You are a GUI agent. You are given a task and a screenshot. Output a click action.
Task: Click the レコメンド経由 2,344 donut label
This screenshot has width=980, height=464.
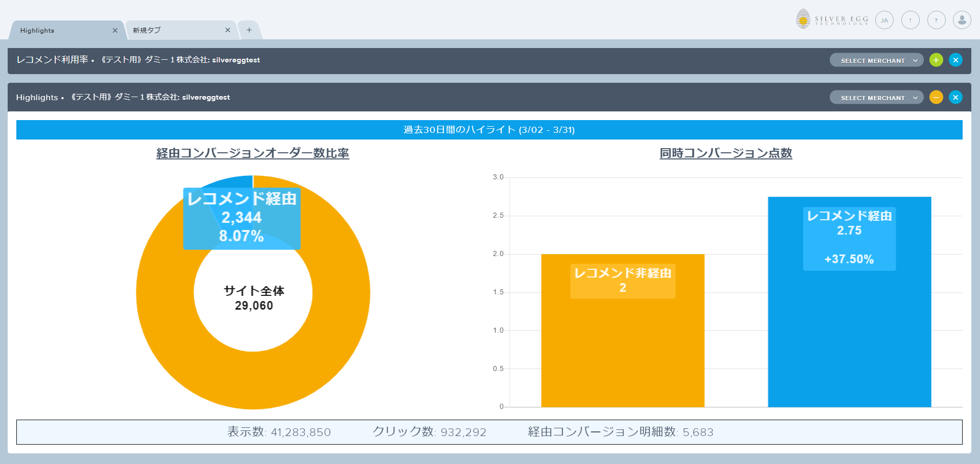pos(242,218)
